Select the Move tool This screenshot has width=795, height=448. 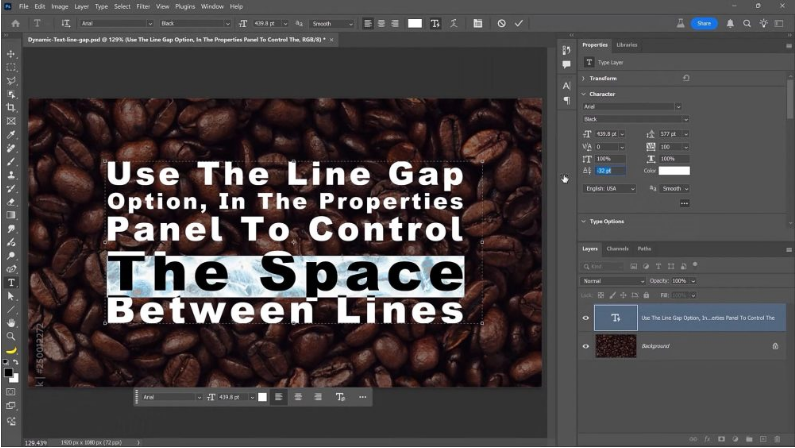11,54
